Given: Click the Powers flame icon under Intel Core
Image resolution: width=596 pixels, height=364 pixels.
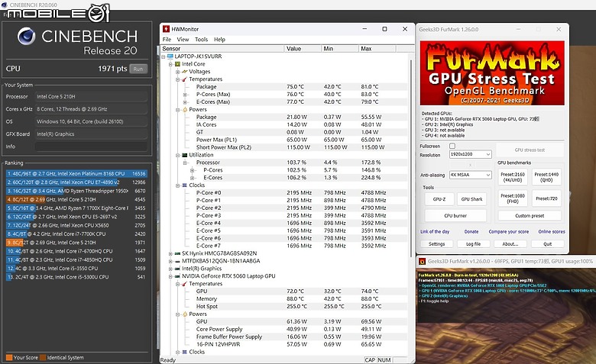Looking at the screenshot, I should click(185, 109).
